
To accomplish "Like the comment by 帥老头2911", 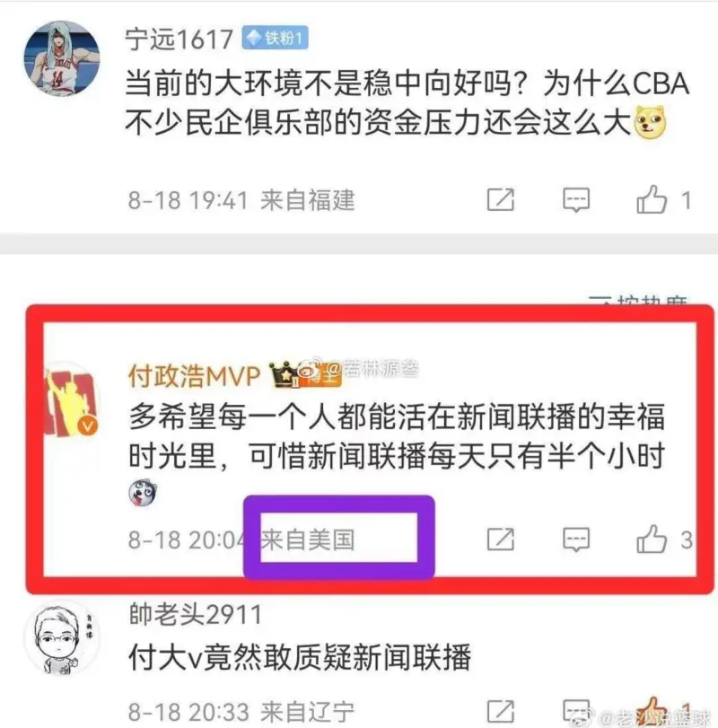I will point(652,711).
